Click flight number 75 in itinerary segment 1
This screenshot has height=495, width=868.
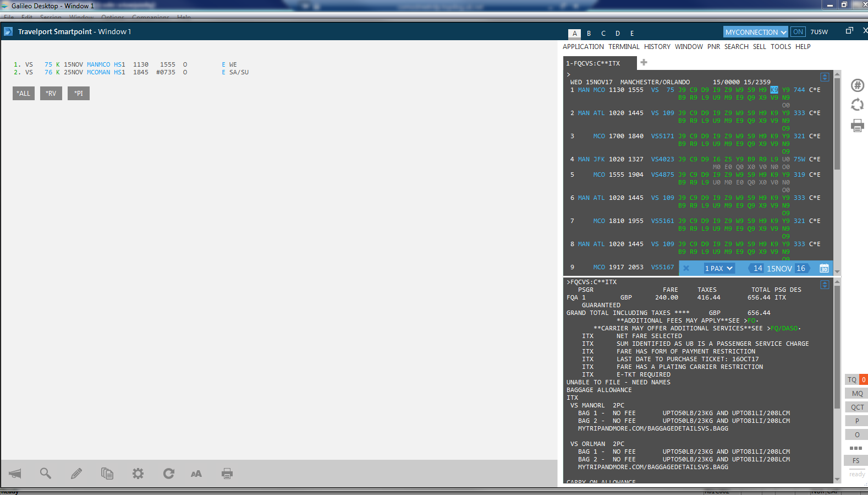coord(48,64)
